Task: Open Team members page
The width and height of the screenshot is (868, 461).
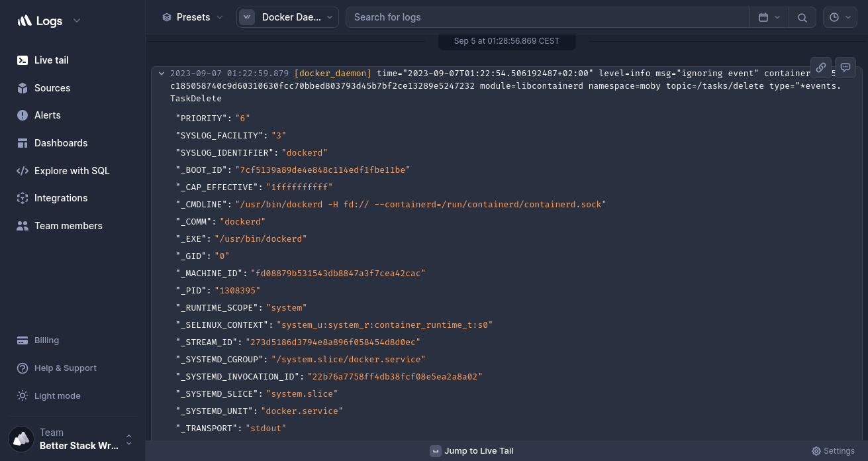Action: 68,226
